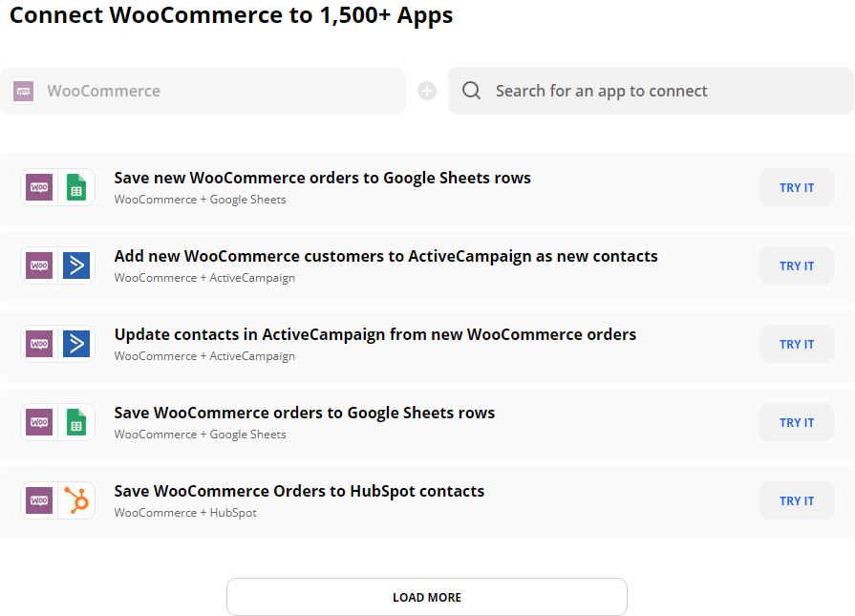855x616 pixels.
Task: Click the WooCommerce icon in the first app field
Action: tap(24, 91)
